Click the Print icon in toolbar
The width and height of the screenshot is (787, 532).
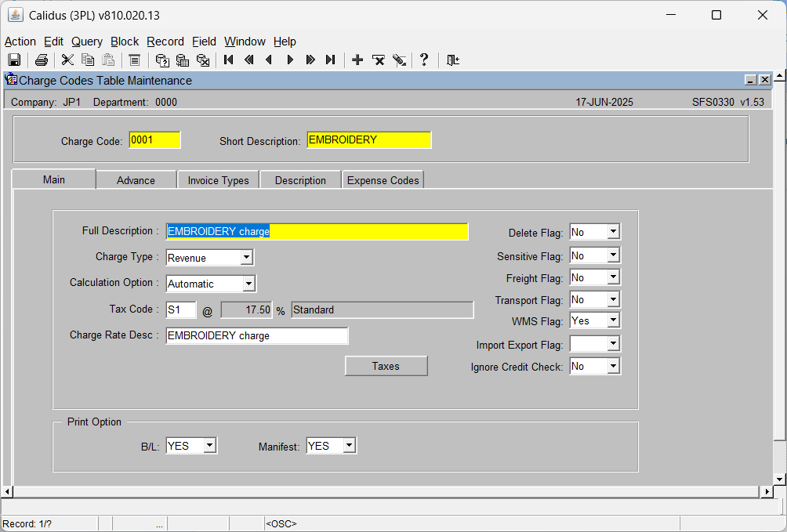coord(42,60)
